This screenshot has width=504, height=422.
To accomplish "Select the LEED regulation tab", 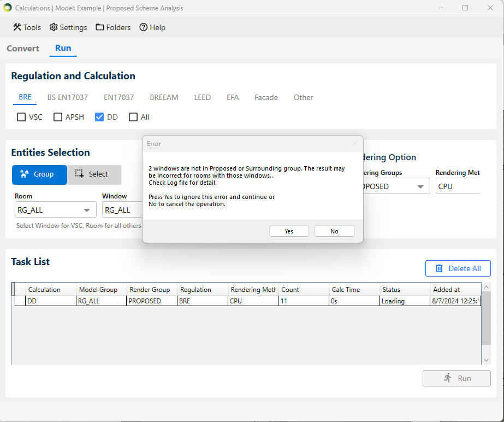I will coord(202,97).
